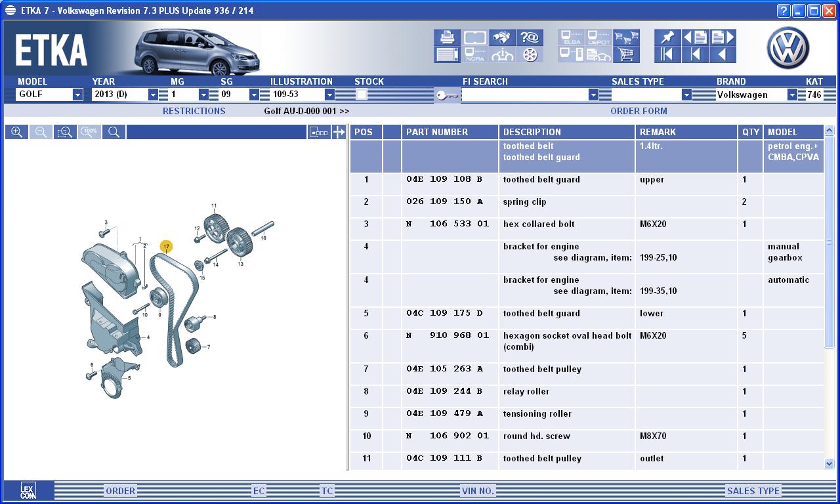The width and height of the screenshot is (840, 504).
Task: Click highlighted callout 17 in the diagram
Action: coord(166,247)
